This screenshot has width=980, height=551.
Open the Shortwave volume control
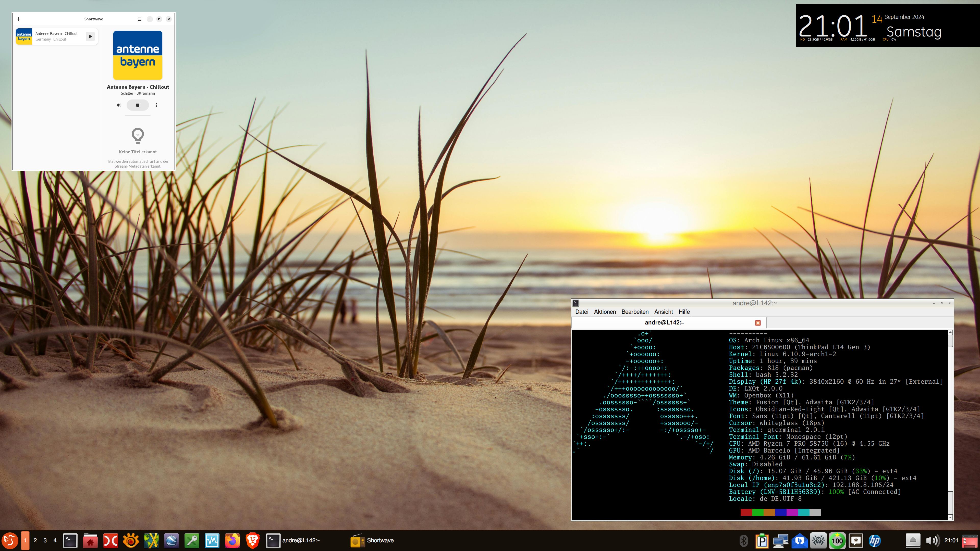point(119,105)
